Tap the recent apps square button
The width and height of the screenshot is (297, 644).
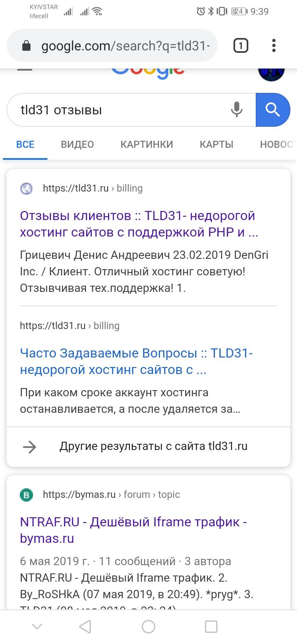tap(211, 627)
